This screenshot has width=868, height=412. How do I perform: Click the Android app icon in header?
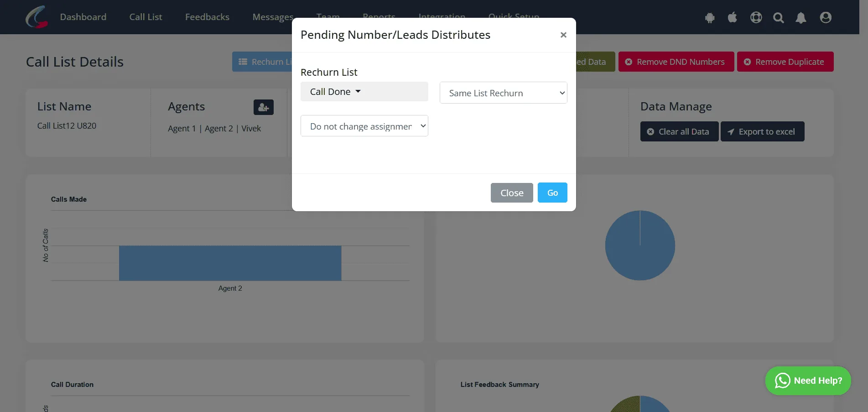(709, 18)
